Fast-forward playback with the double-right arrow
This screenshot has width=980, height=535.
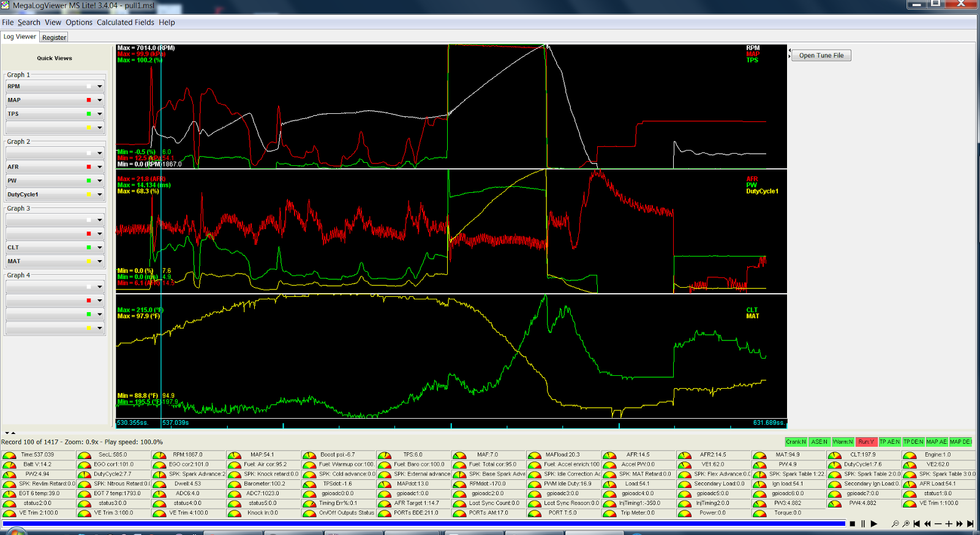[959, 523]
